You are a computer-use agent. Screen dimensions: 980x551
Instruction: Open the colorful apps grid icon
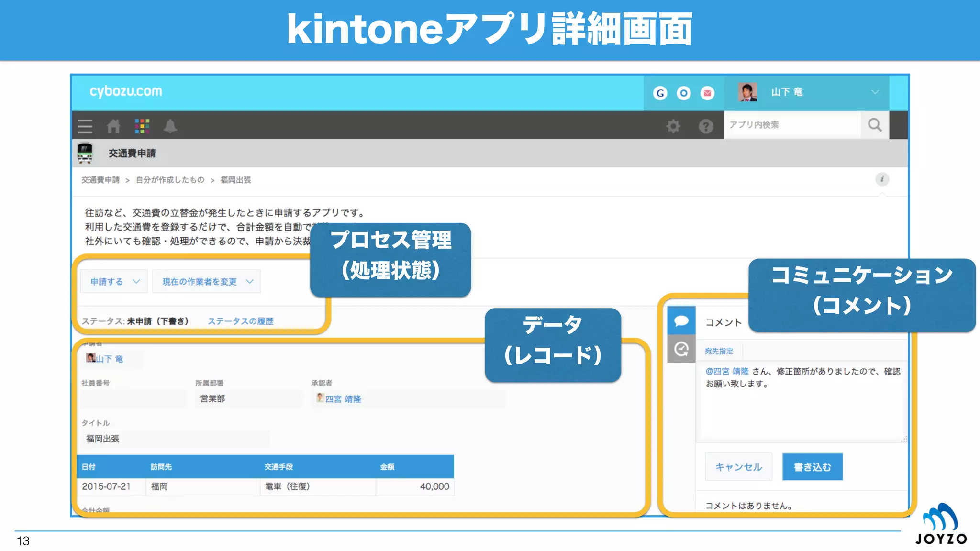pos(142,126)
